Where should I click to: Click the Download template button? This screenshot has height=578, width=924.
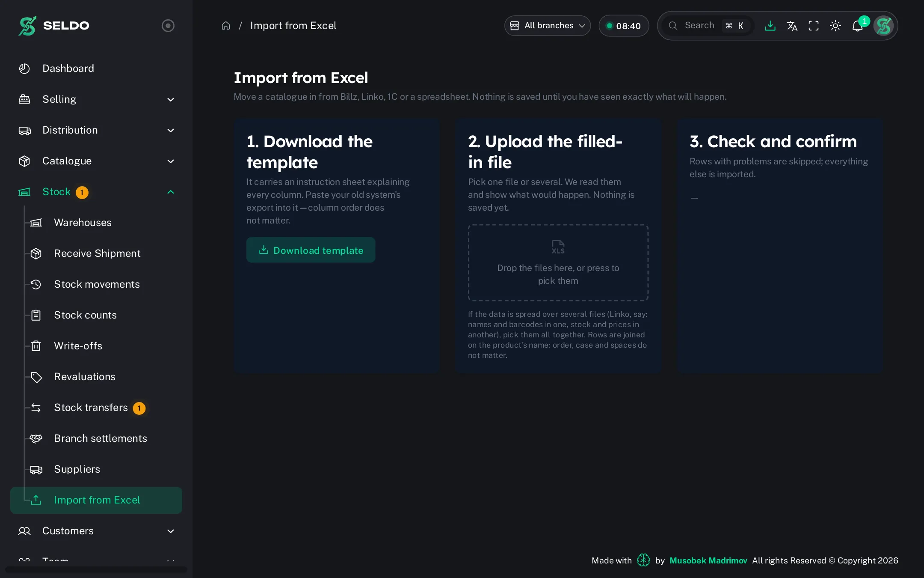[x=311, y=250]
